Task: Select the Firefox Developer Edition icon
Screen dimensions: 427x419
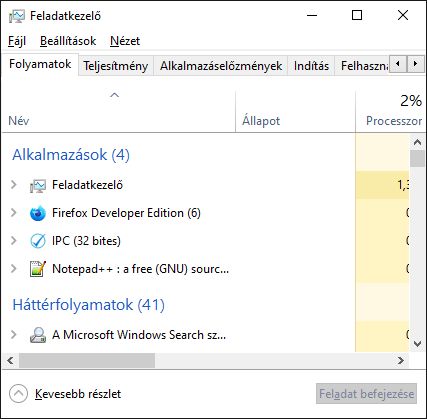Action: pyautogui.click(x=38, y=213)
